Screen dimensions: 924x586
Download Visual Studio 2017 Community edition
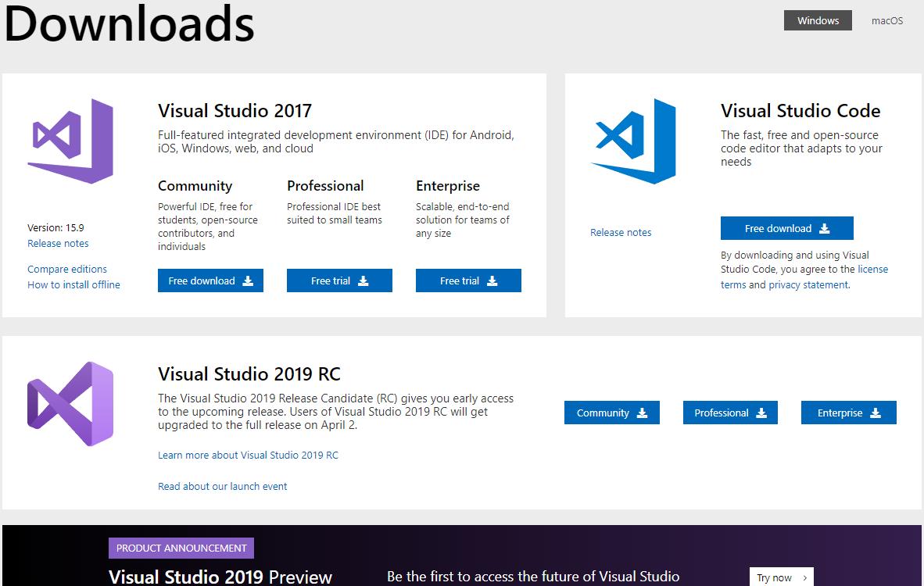click(x=210, y=281)
